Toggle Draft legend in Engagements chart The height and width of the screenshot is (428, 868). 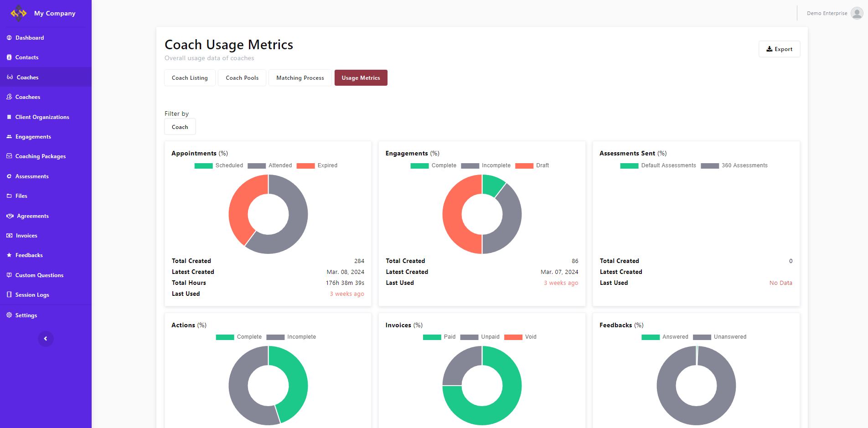[x=532, y=165]
